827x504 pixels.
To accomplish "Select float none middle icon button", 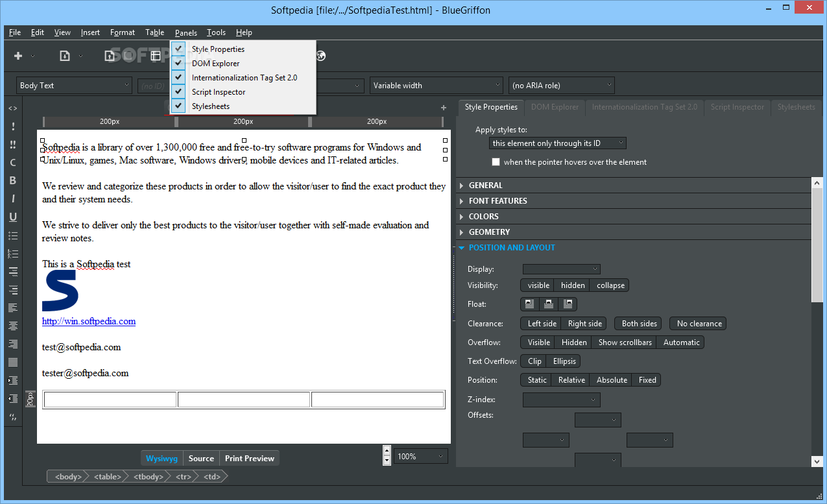I will [549, 304].
